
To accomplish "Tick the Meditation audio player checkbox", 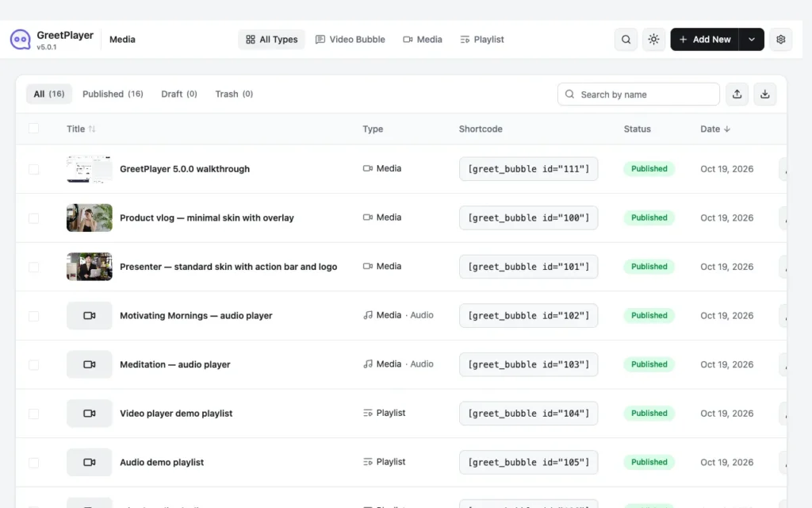I will (33, 365).
